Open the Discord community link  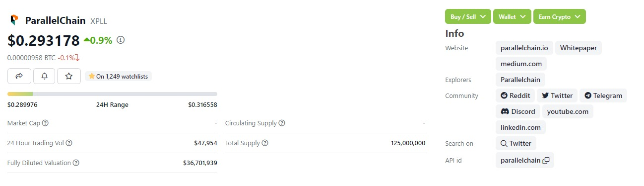(517, 111)
